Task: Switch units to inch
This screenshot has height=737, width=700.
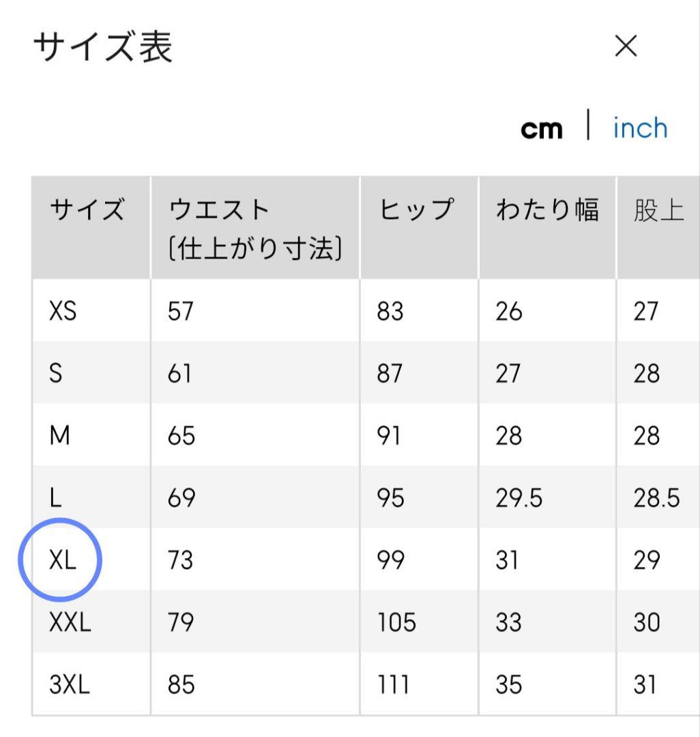Action: 639,128
